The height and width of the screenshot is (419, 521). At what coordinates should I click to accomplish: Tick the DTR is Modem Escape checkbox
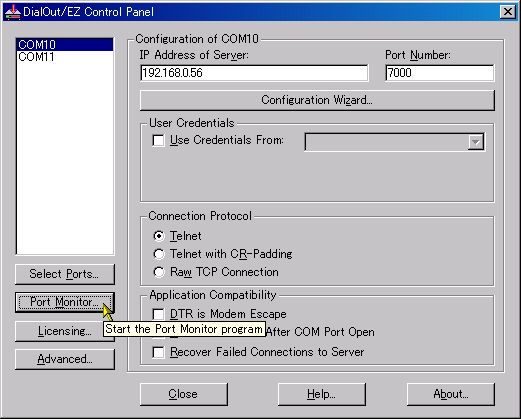point(158,314)
